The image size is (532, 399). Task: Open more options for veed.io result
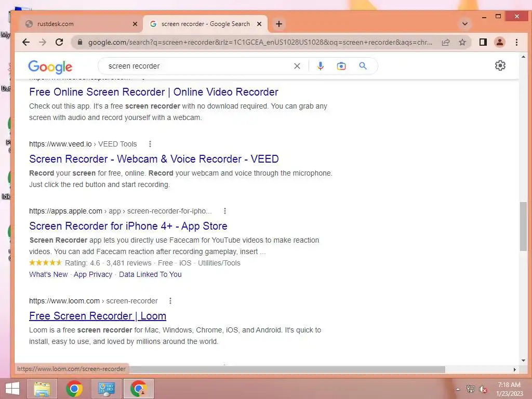[x=150, y=144]
